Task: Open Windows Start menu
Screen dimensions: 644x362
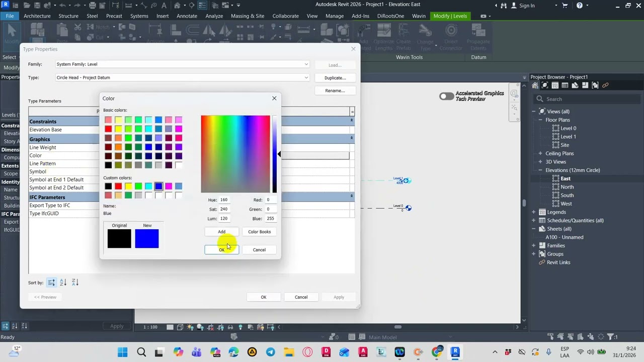Action: tap(123, 352)
